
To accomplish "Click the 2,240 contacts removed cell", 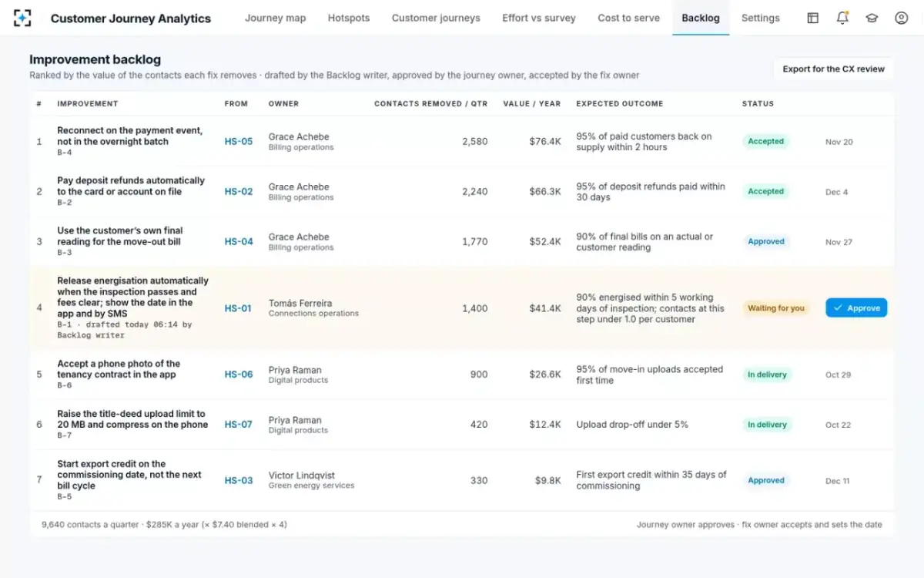I will (x=475, y=192).
